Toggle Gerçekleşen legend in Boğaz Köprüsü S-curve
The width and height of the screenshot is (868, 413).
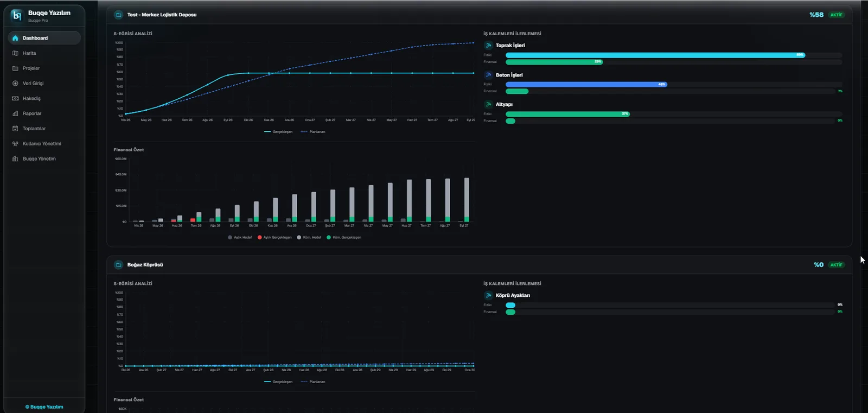[278, 382]
